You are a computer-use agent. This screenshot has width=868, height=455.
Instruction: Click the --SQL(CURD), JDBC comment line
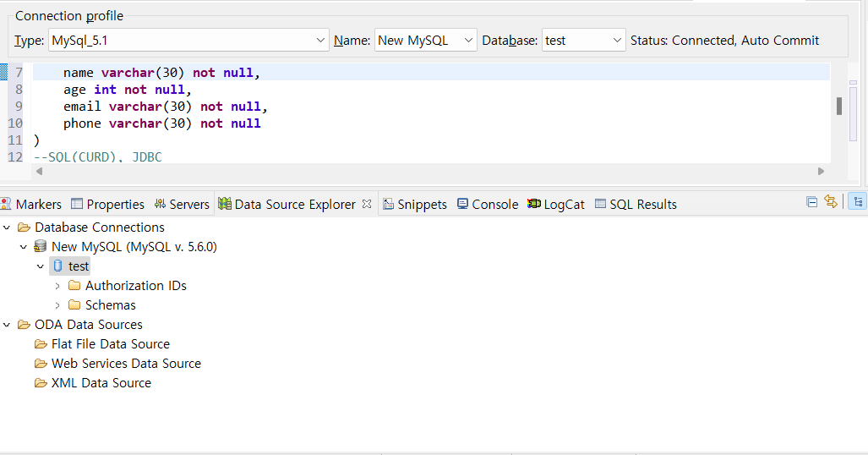[98, 156]
